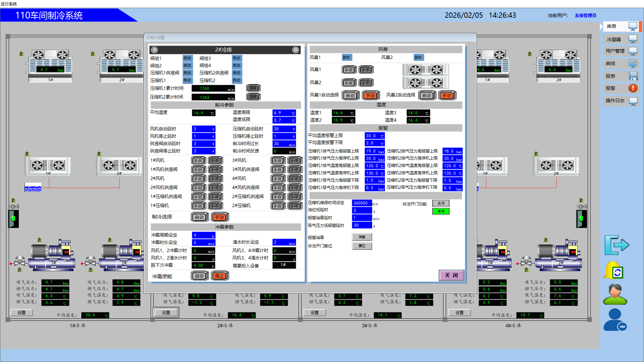Set 风幕1自动选择 to 自动
Screen dimensions: 644x362
coord(351,96)
